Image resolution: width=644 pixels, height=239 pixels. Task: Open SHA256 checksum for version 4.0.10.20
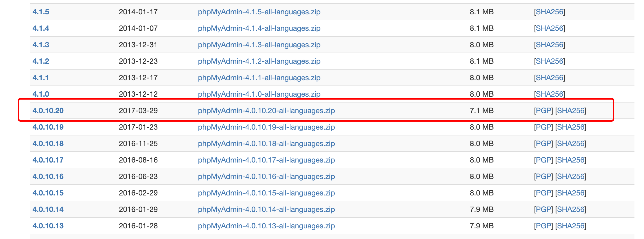pos(571,110)
